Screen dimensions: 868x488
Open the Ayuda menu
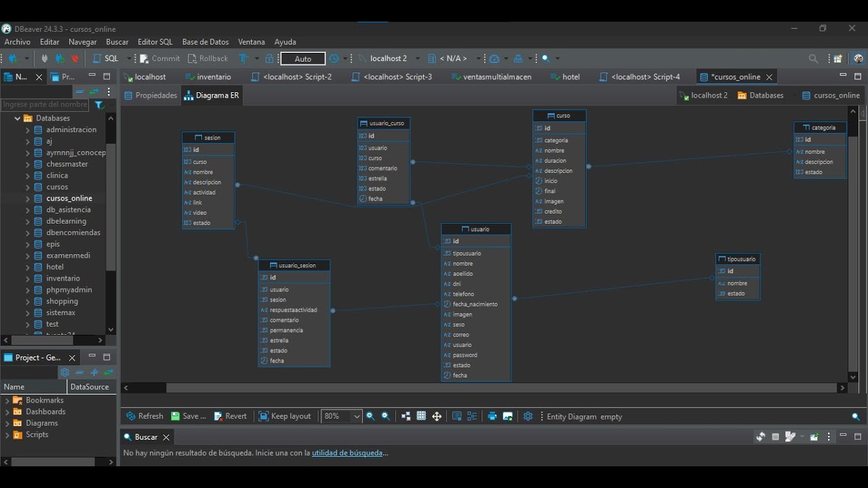285,42
